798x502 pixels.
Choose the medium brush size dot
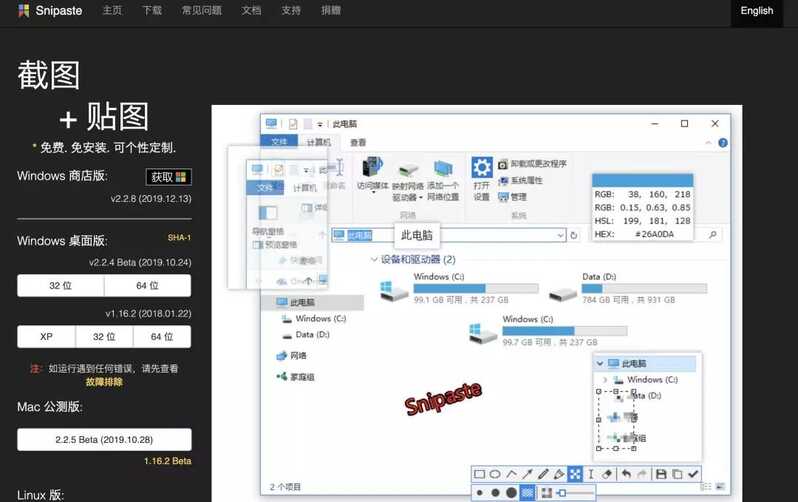point(495,493)
